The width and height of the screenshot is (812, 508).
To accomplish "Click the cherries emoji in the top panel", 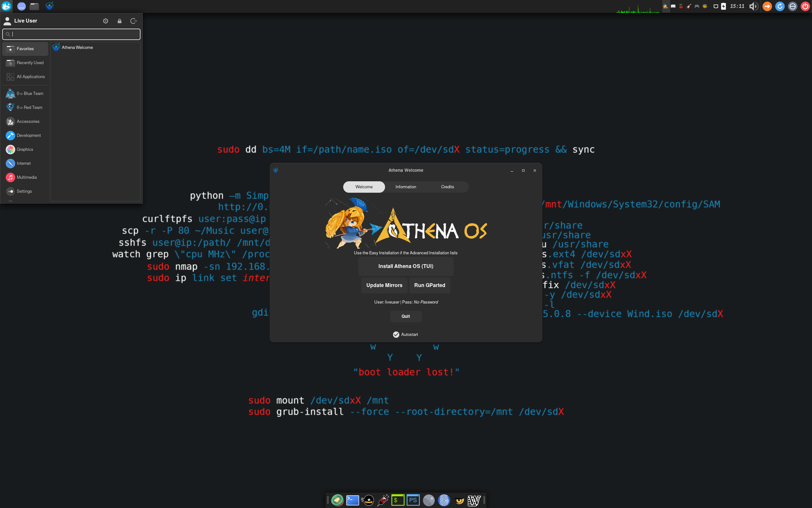I will click(x=681, y=6).
